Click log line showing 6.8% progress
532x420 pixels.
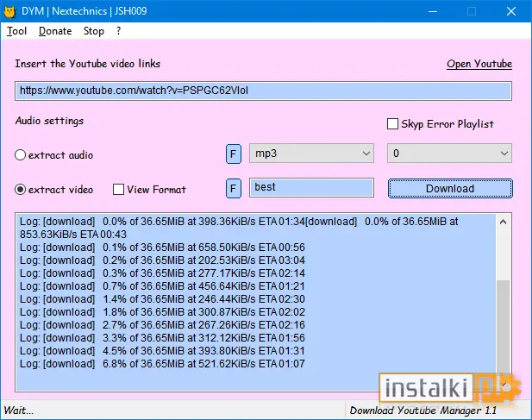point(162,364)
